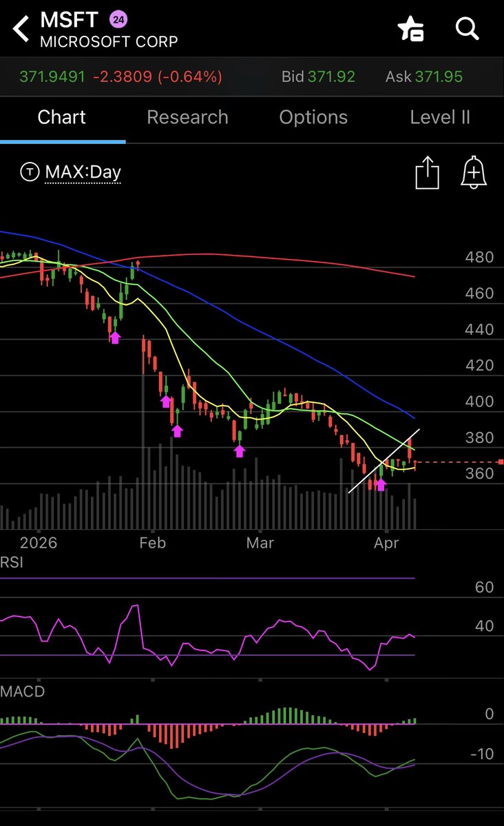Tap the RSI 60 axis label
The image size is (504, 826).
tap(484, 587)
